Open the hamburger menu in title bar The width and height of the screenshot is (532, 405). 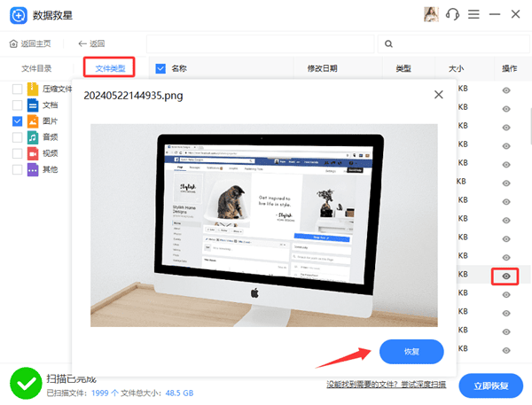coord(474,14)
